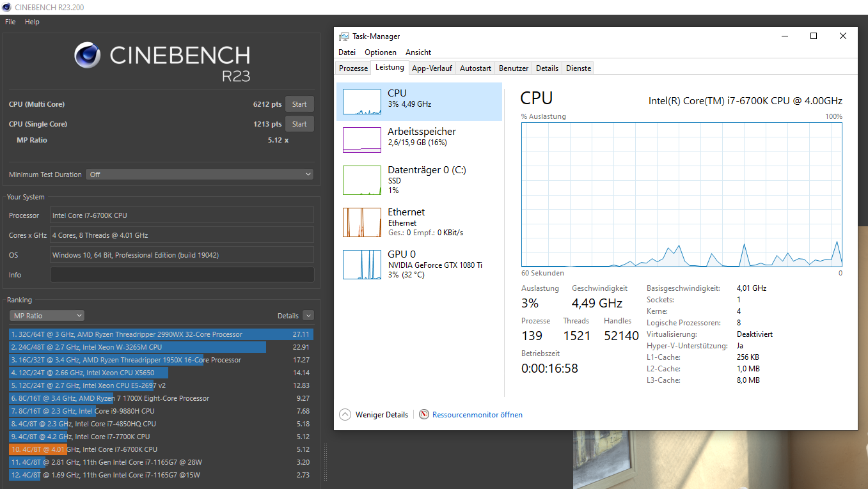
Task: Select ranking row Ryzen 7 1700X
Action: [x=161, y=398]
